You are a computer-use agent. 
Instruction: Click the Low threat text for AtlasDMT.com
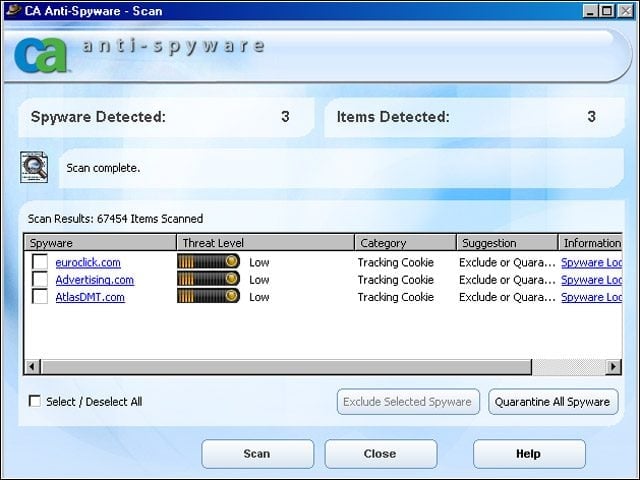tap(259, 297)
